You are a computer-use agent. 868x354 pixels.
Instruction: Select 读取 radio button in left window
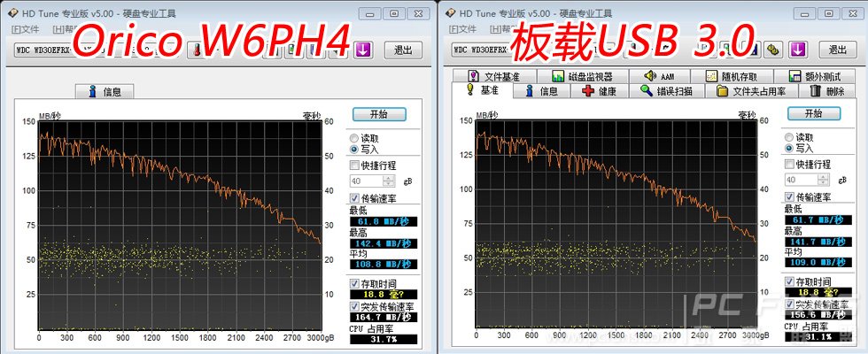click(364, 138)
